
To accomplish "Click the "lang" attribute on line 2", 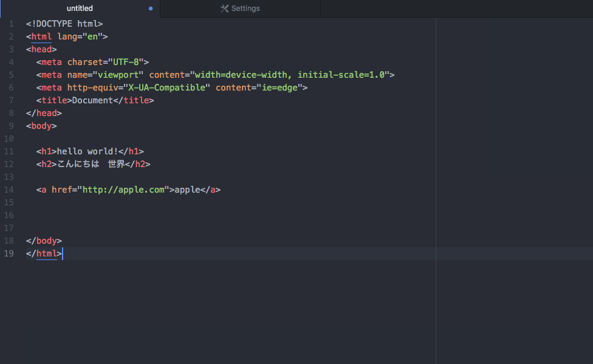I will coord(67,36).
